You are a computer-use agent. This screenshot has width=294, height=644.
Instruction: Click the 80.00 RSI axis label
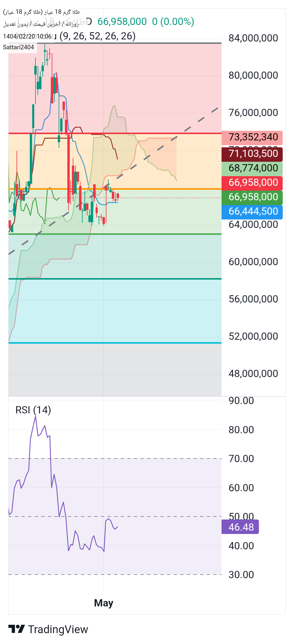coord(241,430)
